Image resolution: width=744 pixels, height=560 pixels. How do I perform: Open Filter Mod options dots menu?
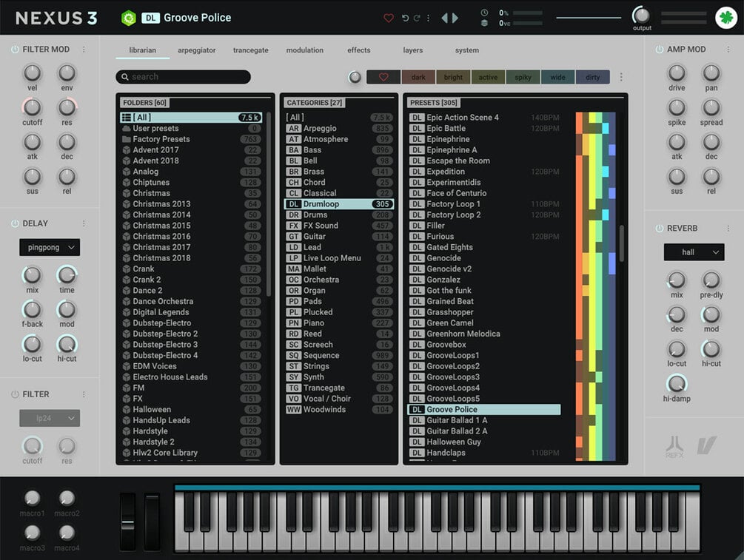84,50
